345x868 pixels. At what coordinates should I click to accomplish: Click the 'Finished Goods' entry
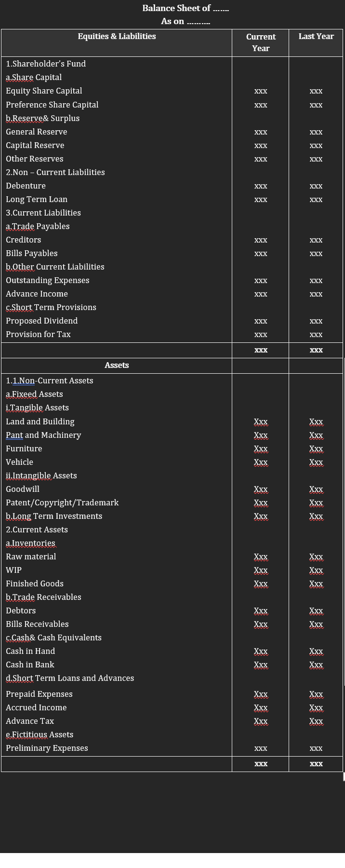coord(35,583)
